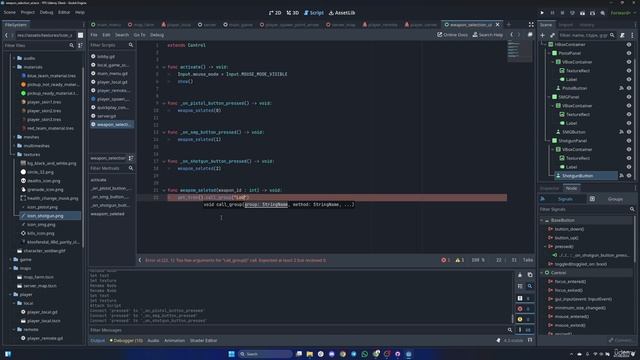
Task: Open the Project menu
Action: 28,12
